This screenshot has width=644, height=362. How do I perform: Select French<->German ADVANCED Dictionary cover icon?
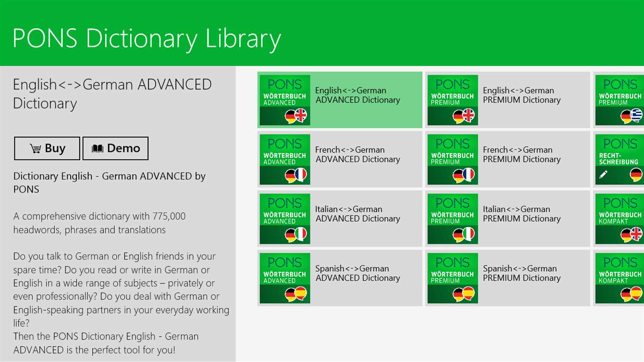[x=285, y=160]
